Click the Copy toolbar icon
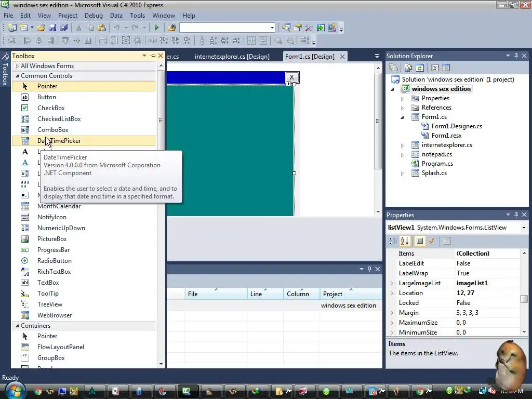532x399 pixels. [90, 28]
